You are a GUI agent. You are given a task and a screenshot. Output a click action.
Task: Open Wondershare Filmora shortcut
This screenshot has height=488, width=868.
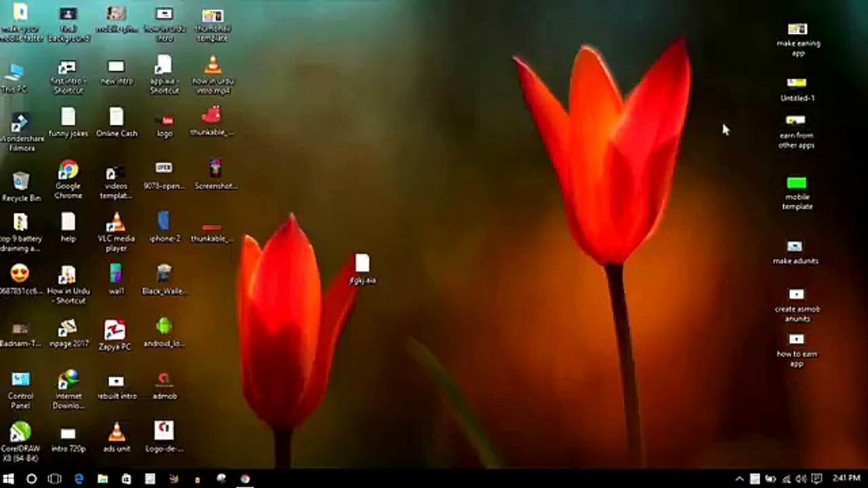[21, 132]
